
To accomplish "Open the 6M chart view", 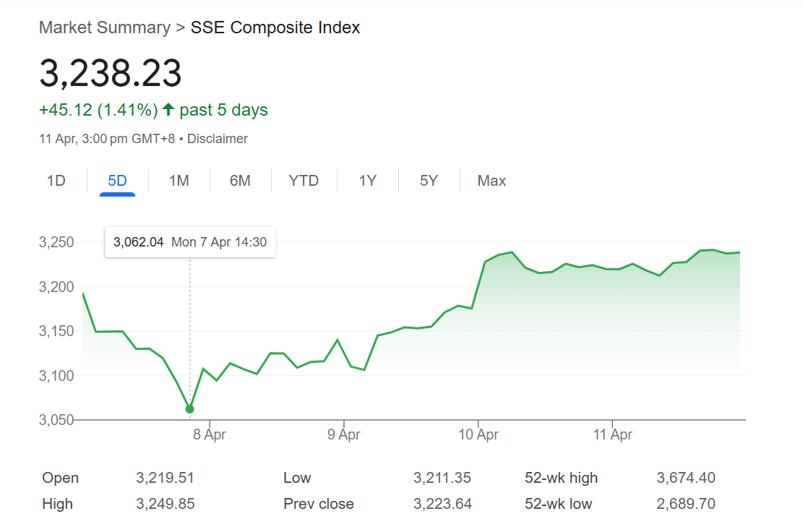I will [x=240, y=181].
